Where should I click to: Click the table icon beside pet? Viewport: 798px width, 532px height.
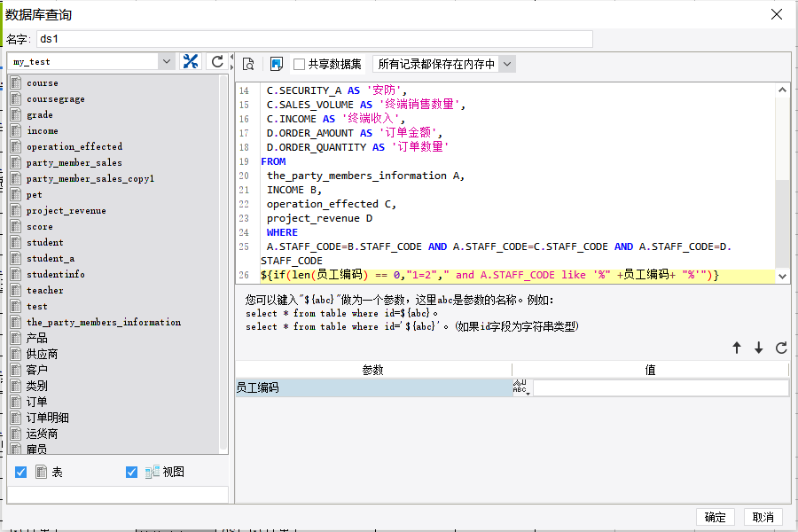click(16, 194)
